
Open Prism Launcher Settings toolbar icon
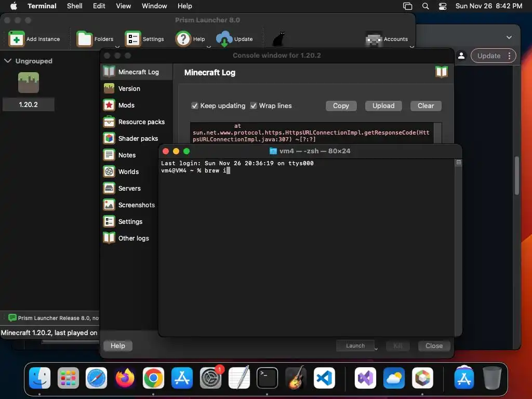(132, 39)
